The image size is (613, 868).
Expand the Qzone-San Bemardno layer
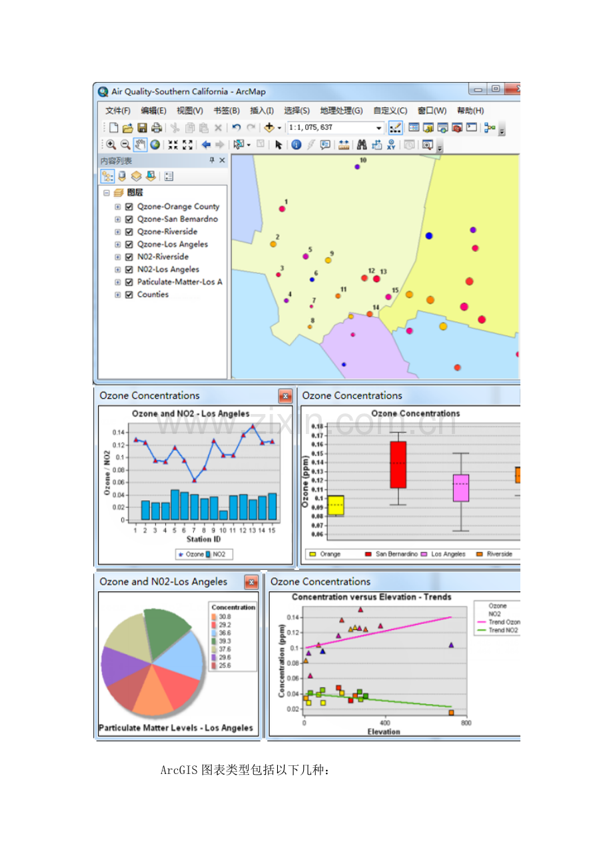point(118,219)
